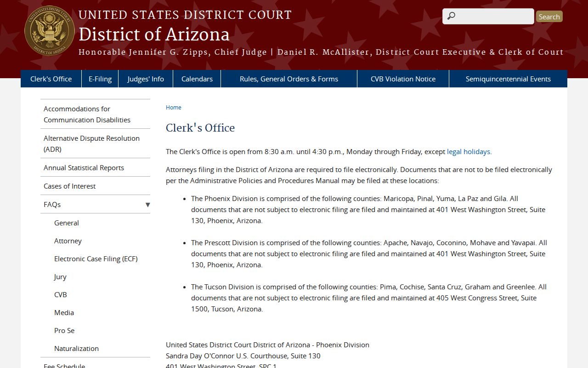Screen dimensions: 588x368
Task: Click the Sandra Day O'Connor U.S. Courthouse line
Action: (243, 356)
